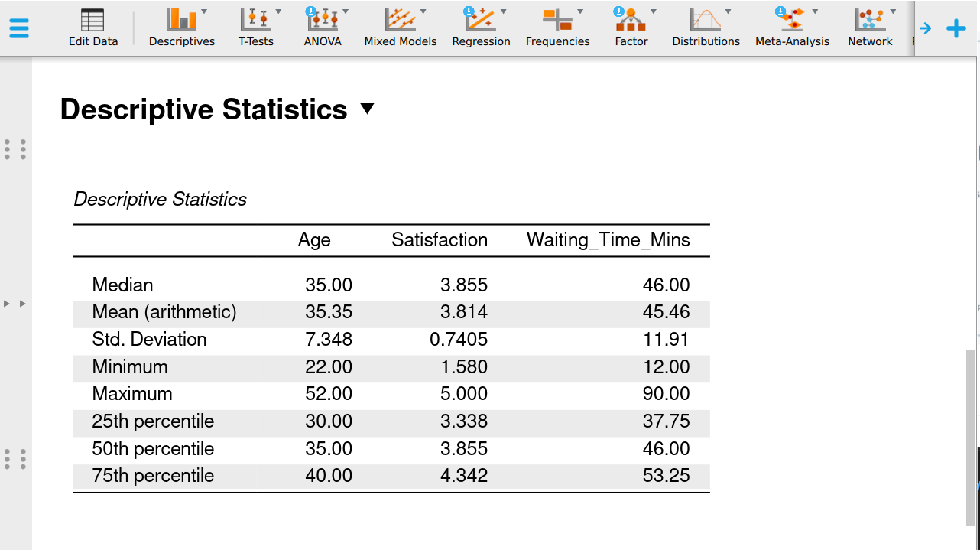Select the Descriptive Statistics heading
980x550 pixels.
[x=203, y=109]
